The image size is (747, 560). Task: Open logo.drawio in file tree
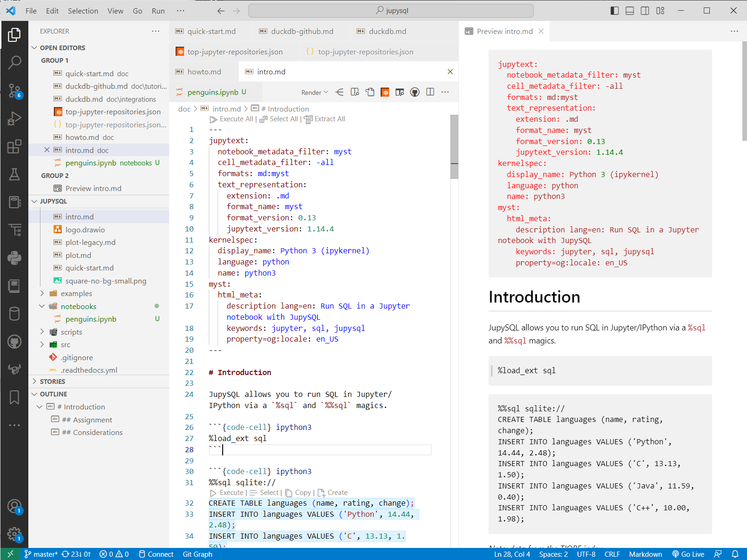pos(85,230)
